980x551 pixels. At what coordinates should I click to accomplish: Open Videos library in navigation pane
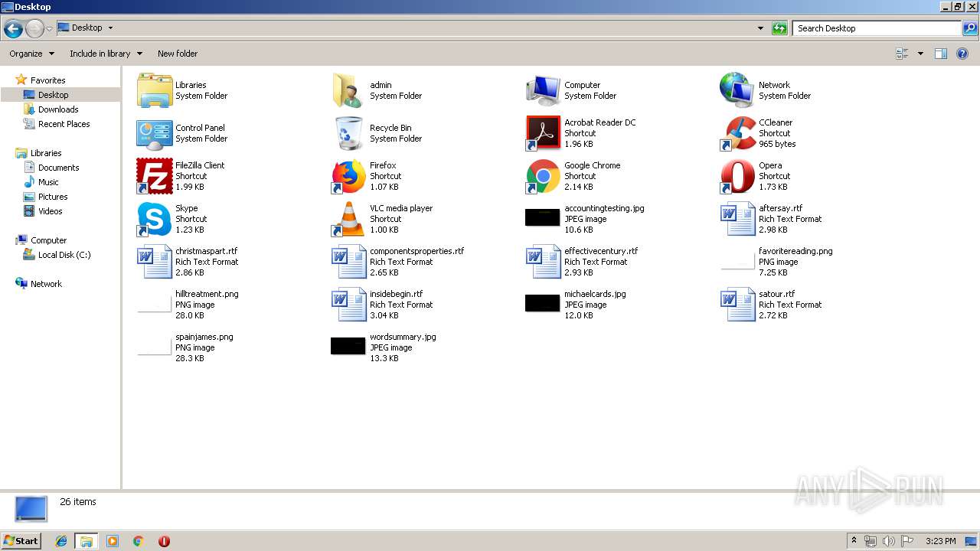click(43, 211)
